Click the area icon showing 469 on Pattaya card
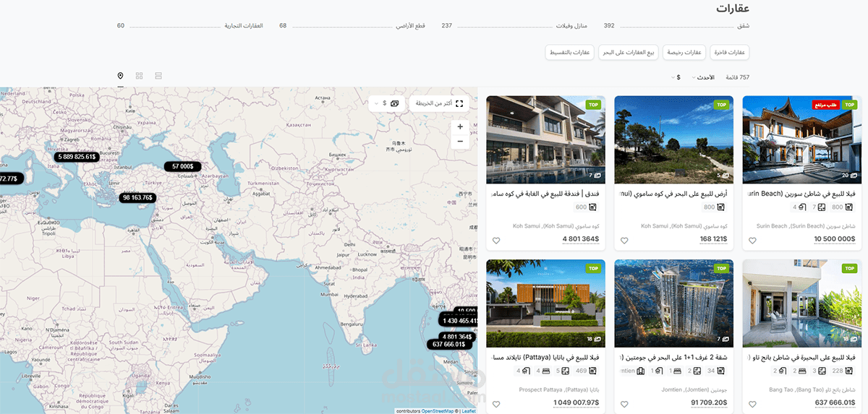 (x=593, y=371)
